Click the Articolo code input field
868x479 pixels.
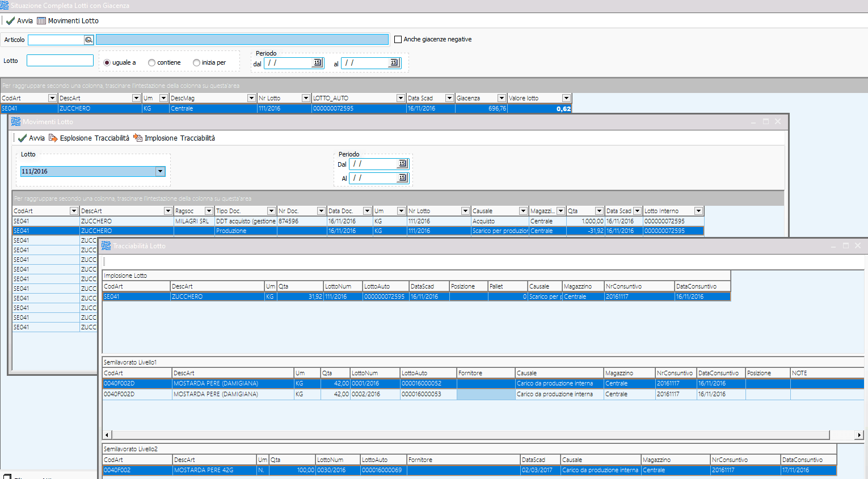[56, 40]
